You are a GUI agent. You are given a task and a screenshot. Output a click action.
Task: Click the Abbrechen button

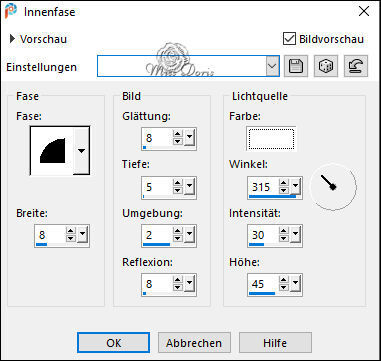194,343
